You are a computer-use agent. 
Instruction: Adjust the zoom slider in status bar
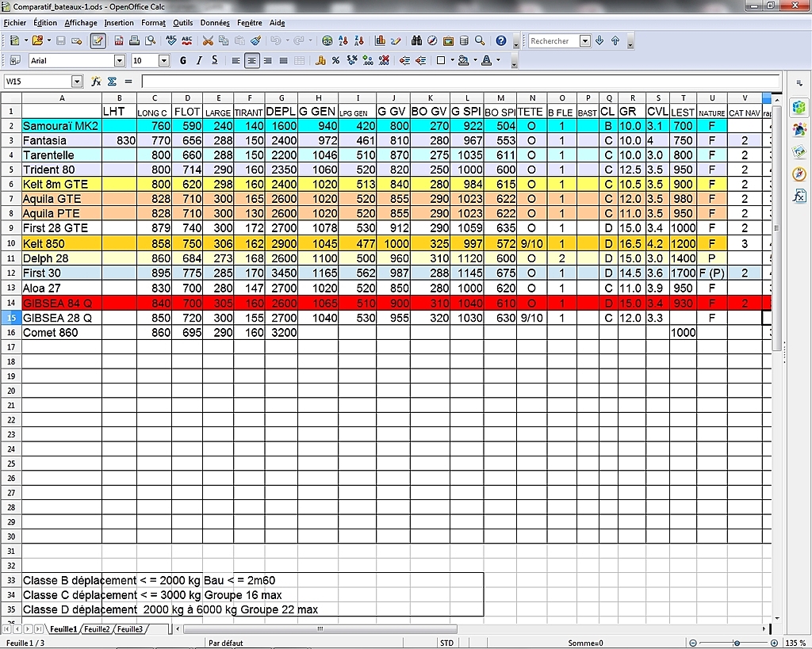pos(737,643)
